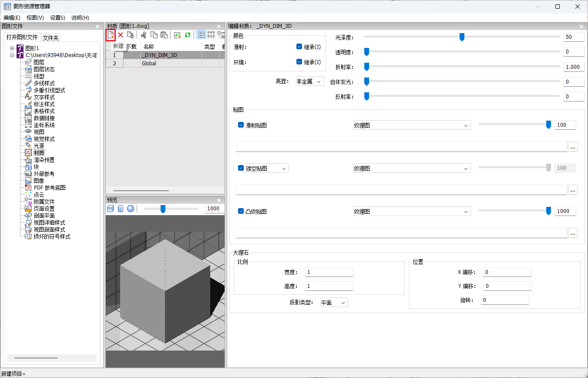The height and width of the screenshot is (378, 588).
Task: Close the 预览 preview panel
Action: (x=219, y=200)
